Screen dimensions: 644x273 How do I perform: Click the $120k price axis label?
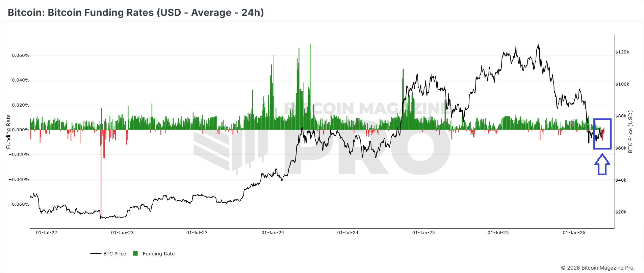622,52
